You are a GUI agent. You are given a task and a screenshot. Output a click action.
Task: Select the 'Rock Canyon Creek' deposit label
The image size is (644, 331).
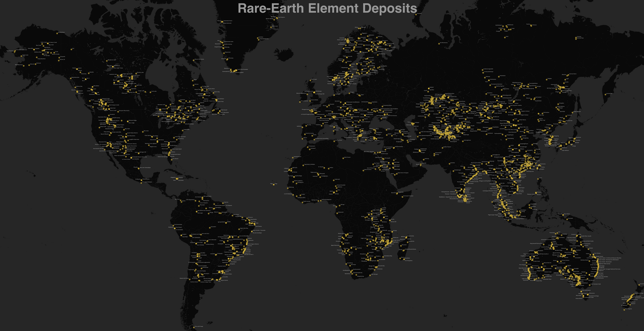click(x=114, y=105)
